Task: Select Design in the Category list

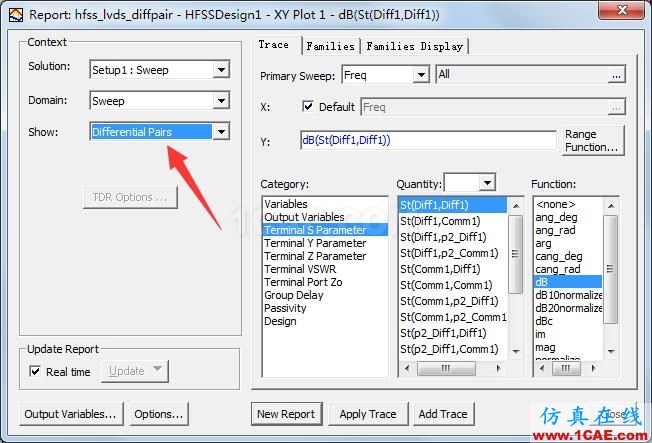Action: point(280,321)
